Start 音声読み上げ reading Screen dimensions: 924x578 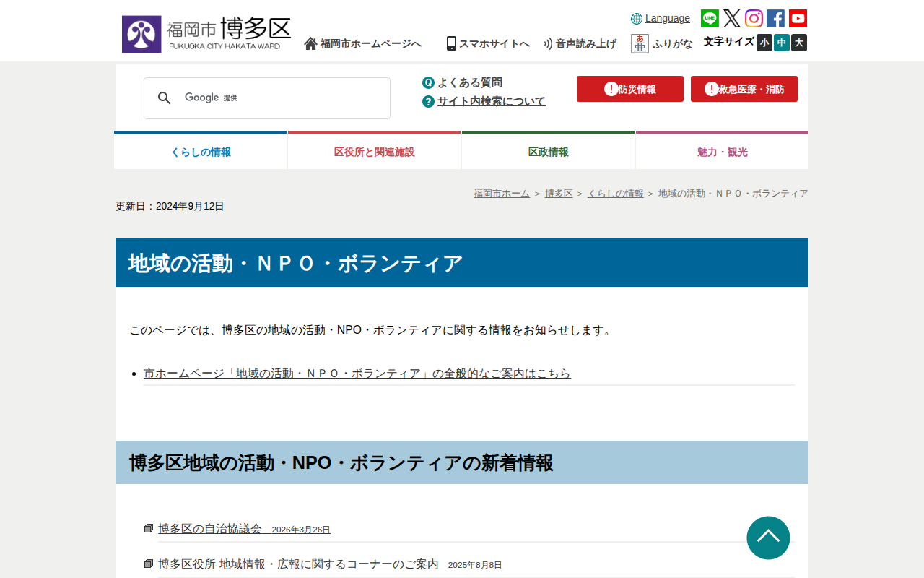586,43
